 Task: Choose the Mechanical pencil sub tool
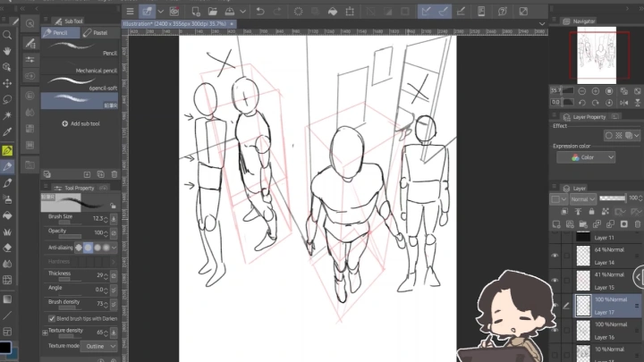pyautogui.click(x=80, y=66)
